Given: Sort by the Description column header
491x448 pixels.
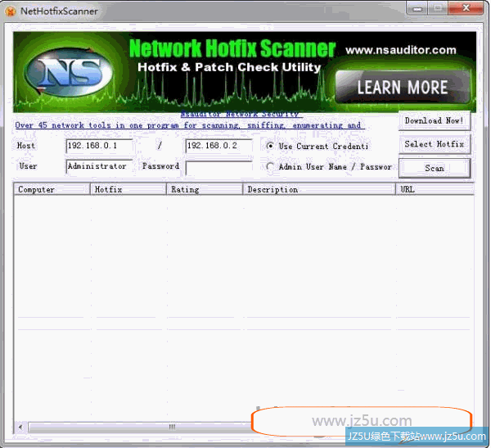Looking at the screenshot, I should (319, 189).
